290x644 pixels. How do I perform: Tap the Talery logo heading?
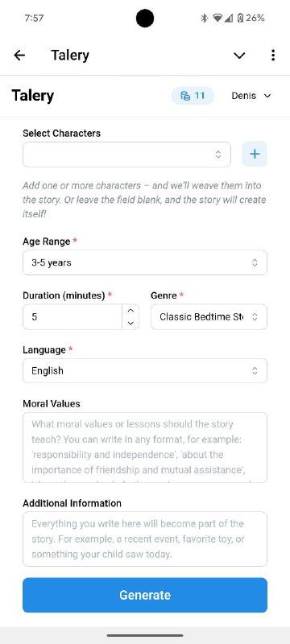coord(33,96)
